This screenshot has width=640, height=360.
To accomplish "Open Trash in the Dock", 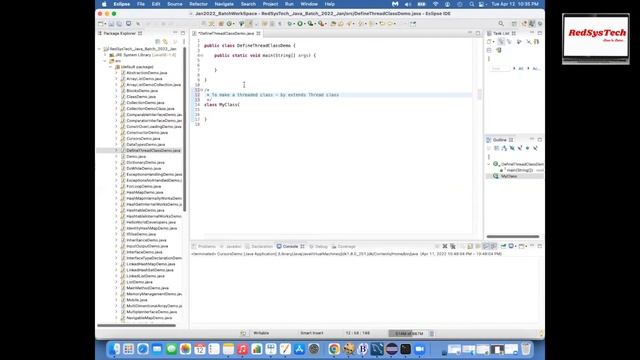I will click(526, 349).
